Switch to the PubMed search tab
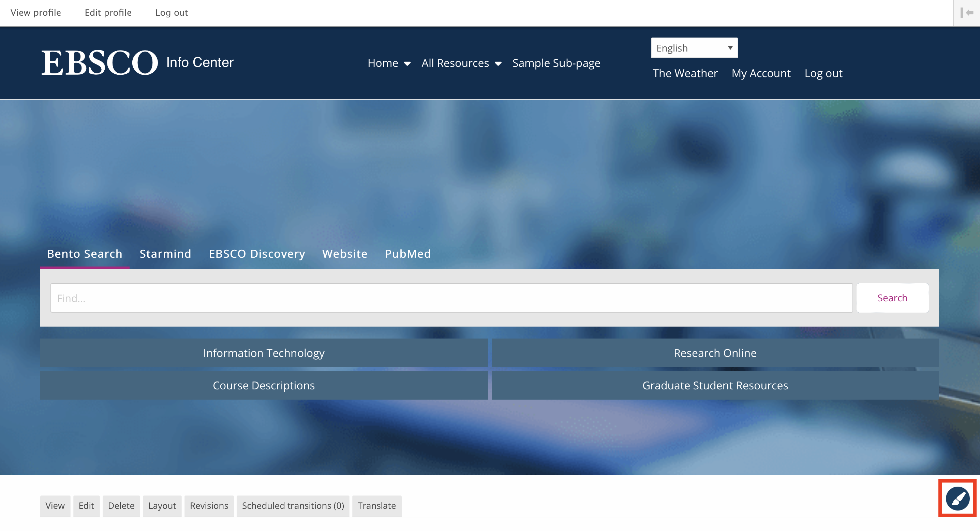Viewport: 980px width, 531px height. (407, 254)
